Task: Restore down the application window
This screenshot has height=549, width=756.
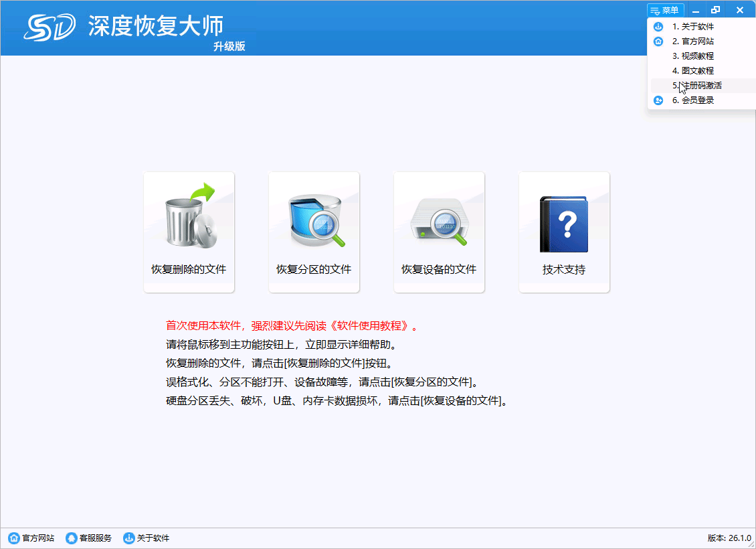Action: tap(716, 10)
